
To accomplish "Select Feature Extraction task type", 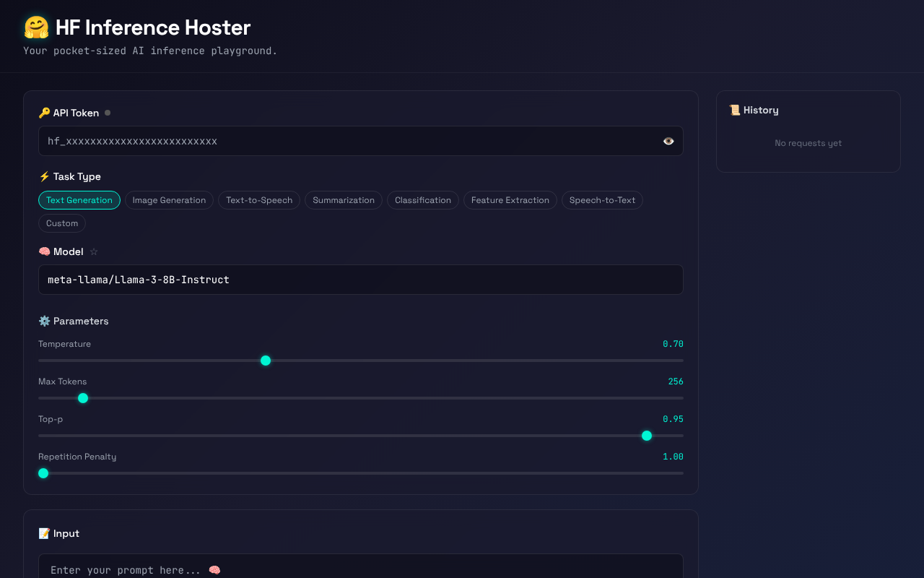I will tap(510, 200).
